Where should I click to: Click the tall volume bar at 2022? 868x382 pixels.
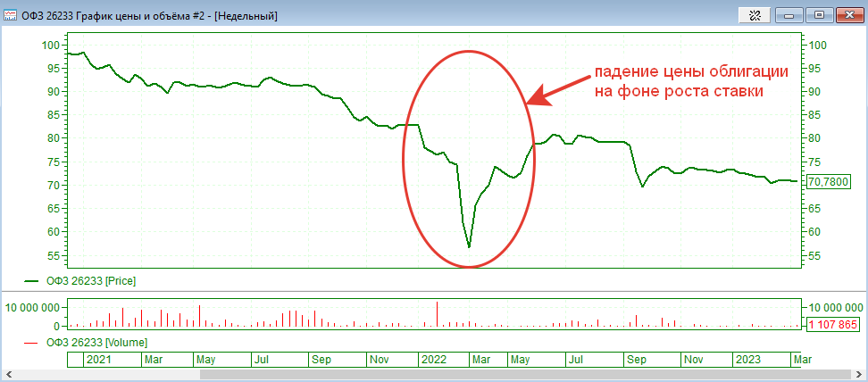tap(437, 316)
